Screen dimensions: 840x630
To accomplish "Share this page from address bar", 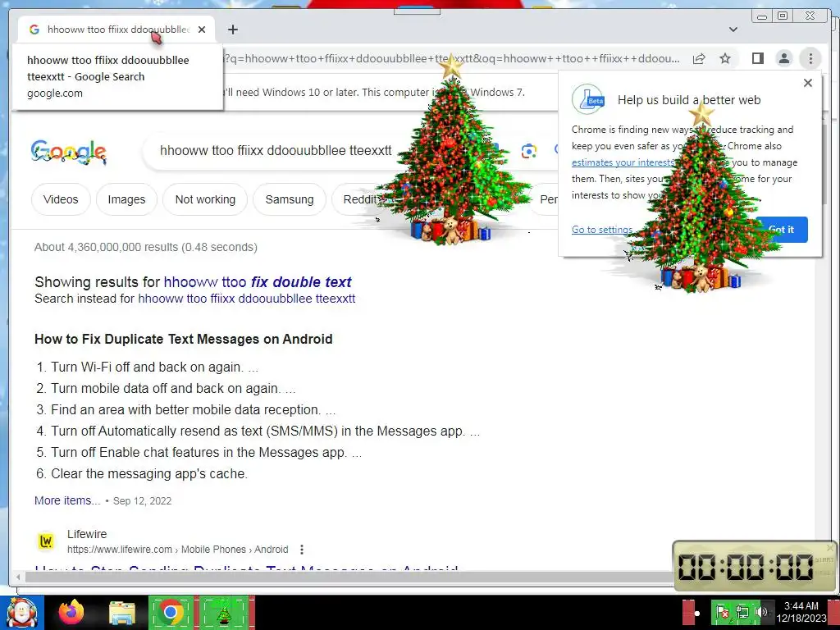I will coord(699,58).
